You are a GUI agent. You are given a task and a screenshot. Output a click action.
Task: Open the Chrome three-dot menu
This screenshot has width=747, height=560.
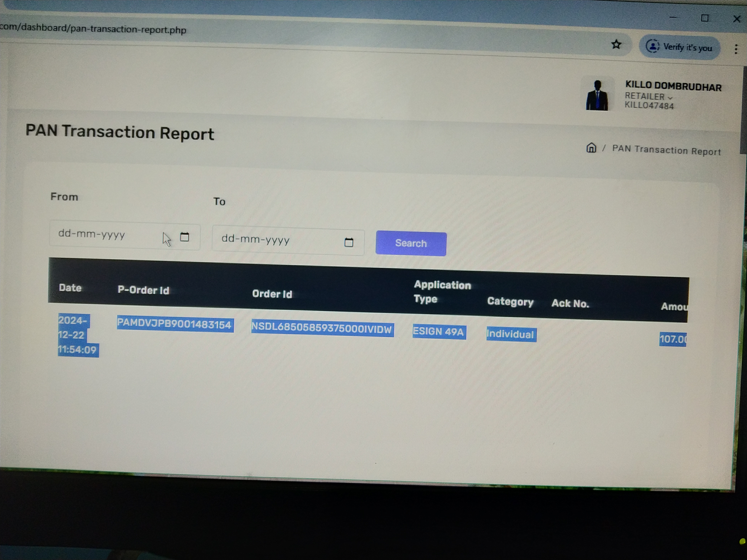pos(736,49)
